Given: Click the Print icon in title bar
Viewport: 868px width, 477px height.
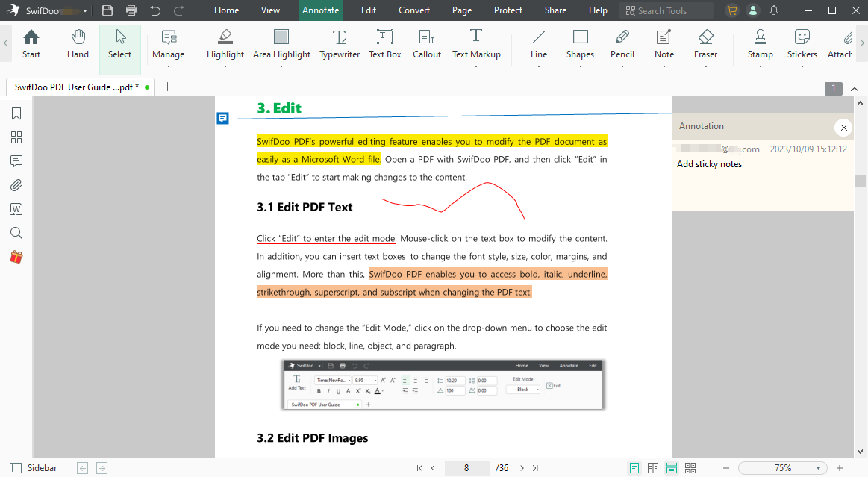Looking at the screenshot, I should coord(131,10).
